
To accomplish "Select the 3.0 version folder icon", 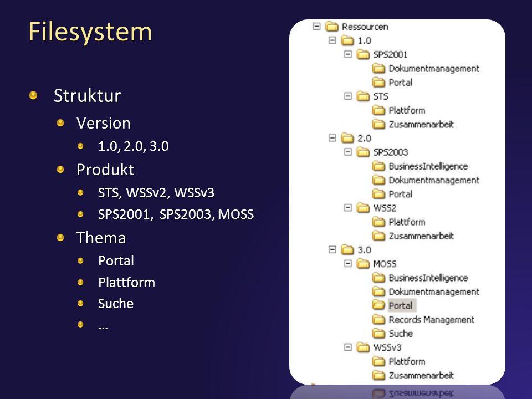I will pos(347,249).
